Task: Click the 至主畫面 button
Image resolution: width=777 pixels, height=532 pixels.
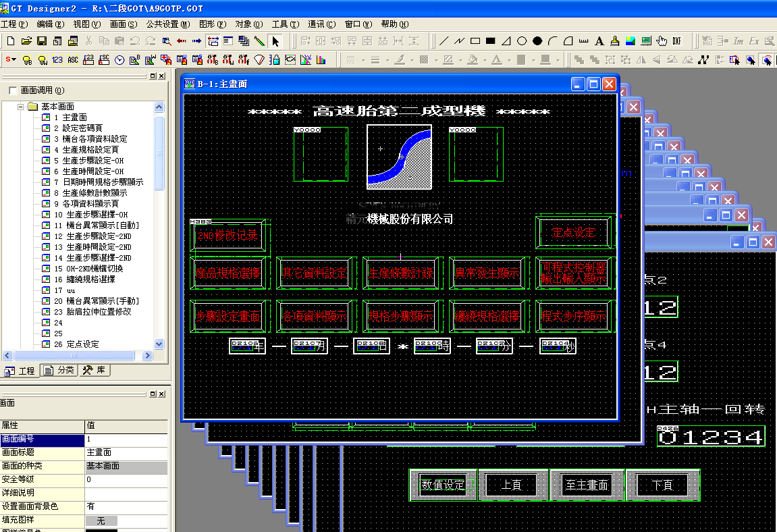Action: pyautogui.click(x=587, y=485)
